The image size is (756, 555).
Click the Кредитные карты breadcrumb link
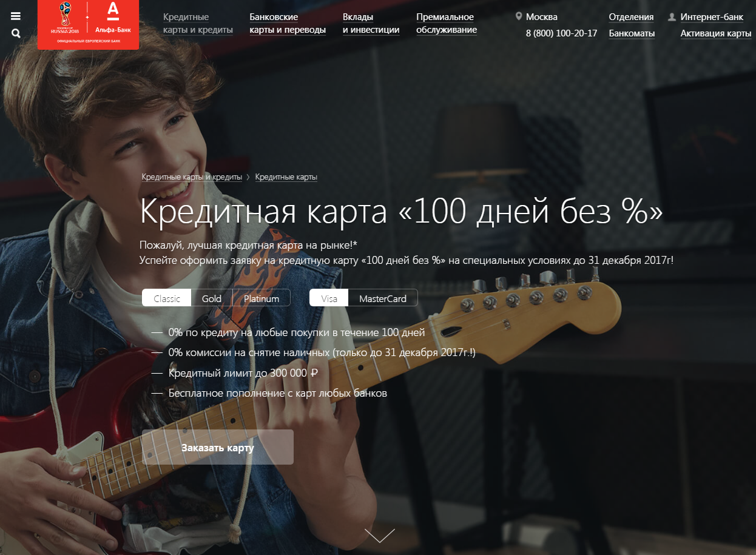[286, 177]
